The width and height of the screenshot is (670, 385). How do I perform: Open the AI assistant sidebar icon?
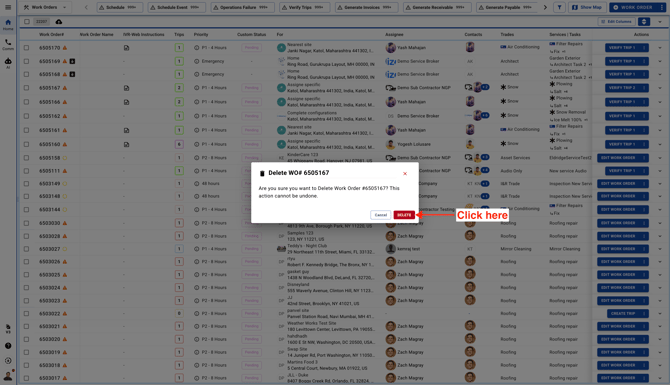tap(8, 63)
